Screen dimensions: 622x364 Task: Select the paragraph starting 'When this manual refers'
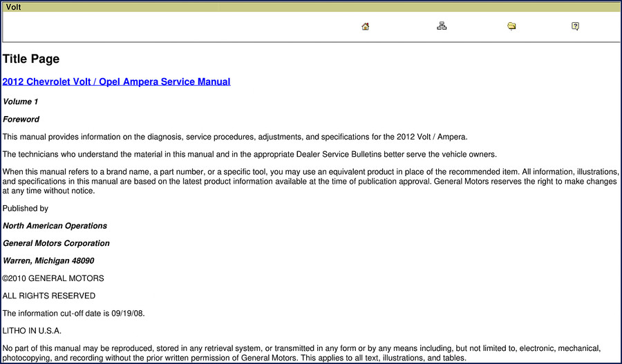point(310,181)
